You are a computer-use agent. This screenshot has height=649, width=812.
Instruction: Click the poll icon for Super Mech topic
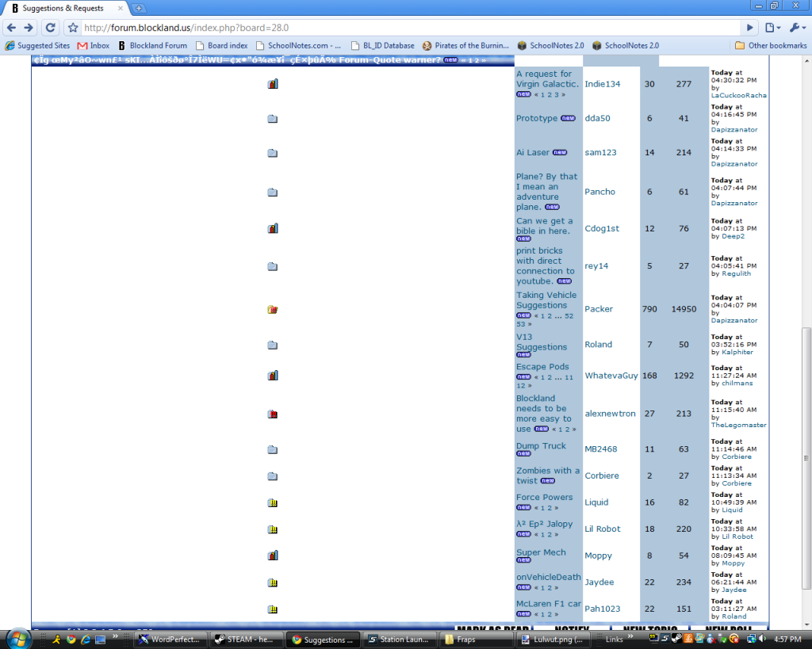273,555
